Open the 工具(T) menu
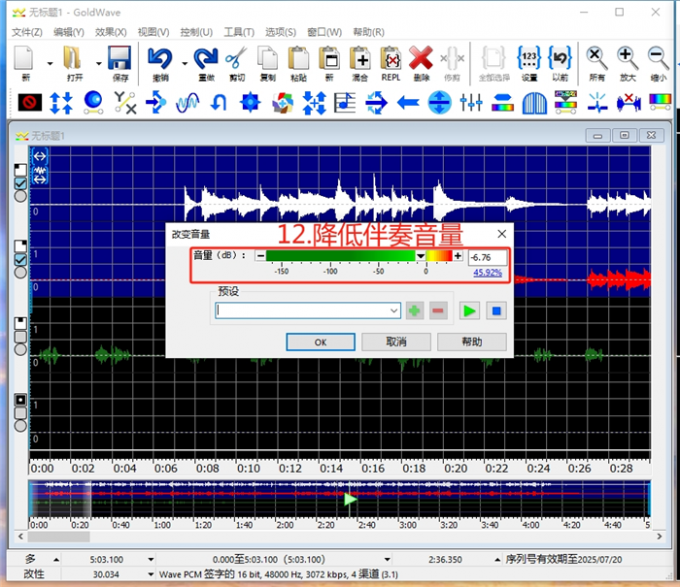This screenshot has height=587, width=680. coord(239,32)
